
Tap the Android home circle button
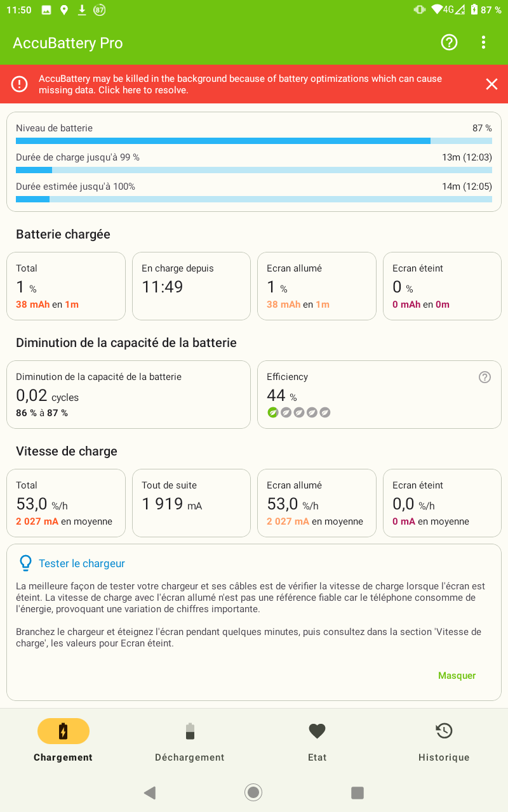[x=253, y=792]
